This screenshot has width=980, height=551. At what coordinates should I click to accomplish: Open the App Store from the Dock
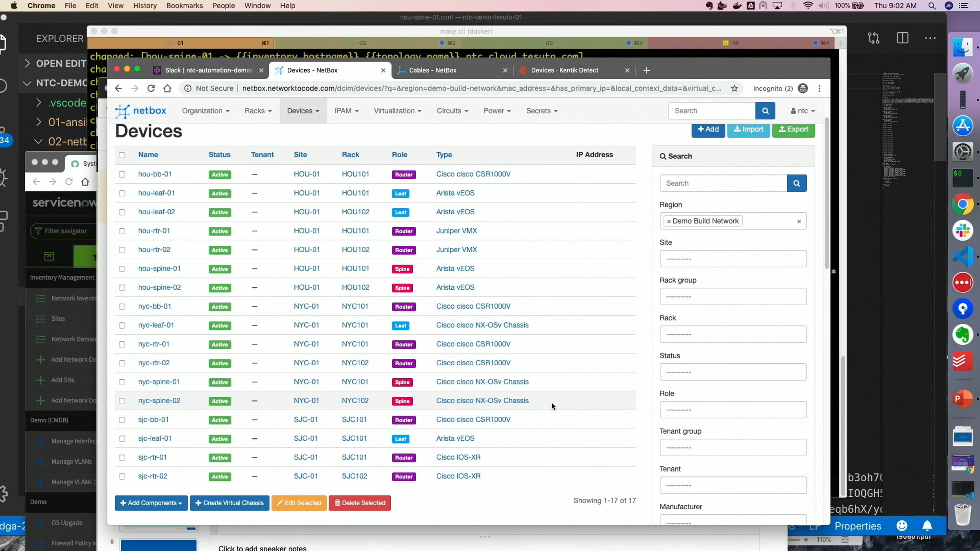[x=962, y=126]
